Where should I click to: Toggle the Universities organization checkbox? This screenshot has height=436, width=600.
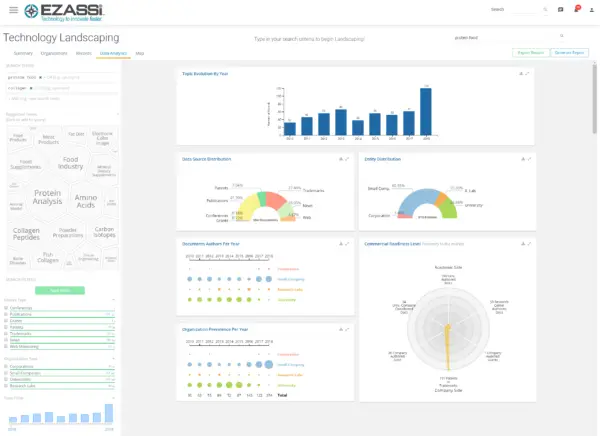[x=6, y=379]
